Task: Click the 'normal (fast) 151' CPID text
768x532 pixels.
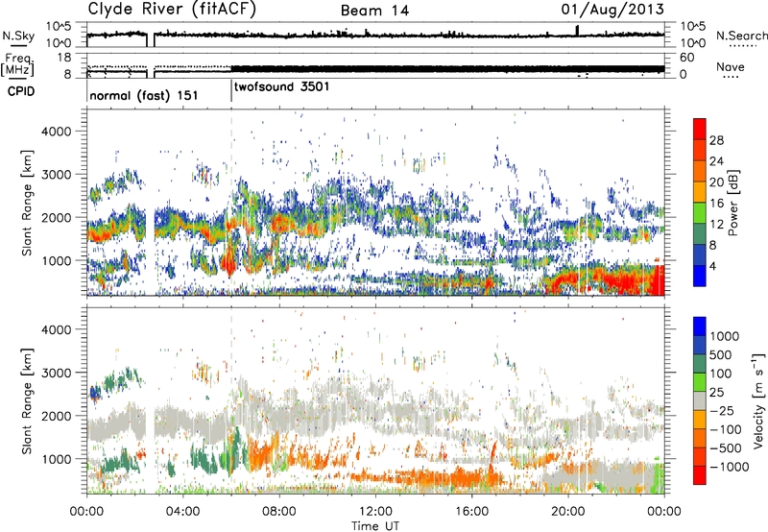Action: [144, 95]
